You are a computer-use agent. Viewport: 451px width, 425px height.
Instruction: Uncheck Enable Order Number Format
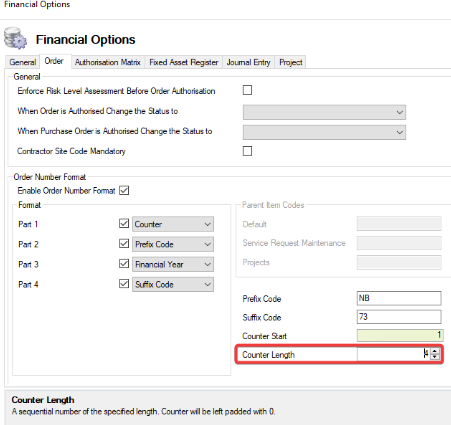click(x=124, y=191)
